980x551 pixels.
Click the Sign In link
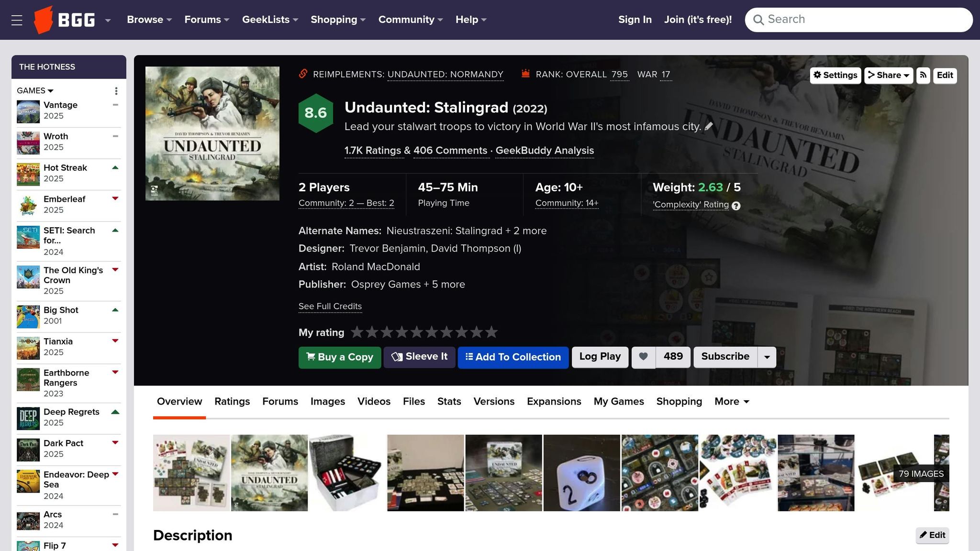[635, 20]
